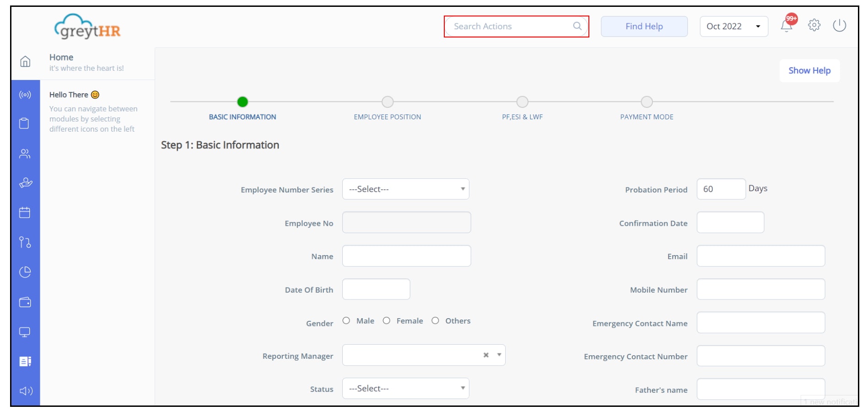Open the Home module icon in the sidebar
The height and width of the screenshot is (416, 868).
coord(25,61)
